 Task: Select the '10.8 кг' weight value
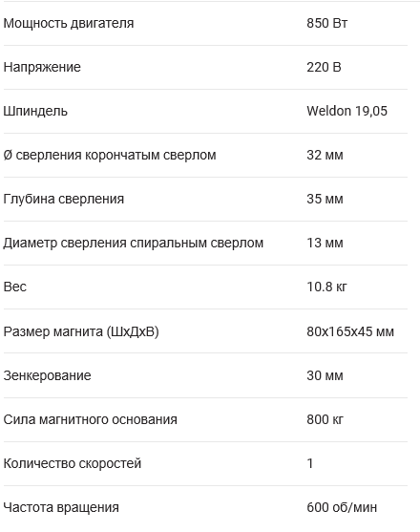click(326, 287)
